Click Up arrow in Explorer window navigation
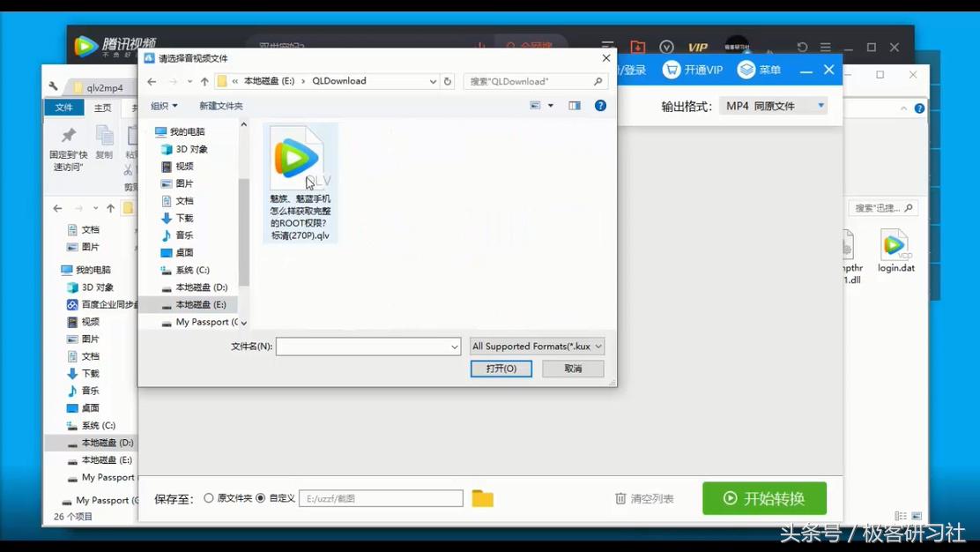This screenshot has width=980, height=552. tap(111, 208)
